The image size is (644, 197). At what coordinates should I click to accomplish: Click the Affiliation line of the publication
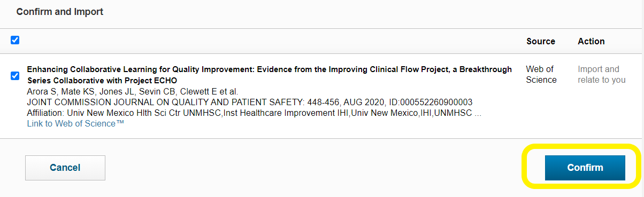[x=254, y=113]
